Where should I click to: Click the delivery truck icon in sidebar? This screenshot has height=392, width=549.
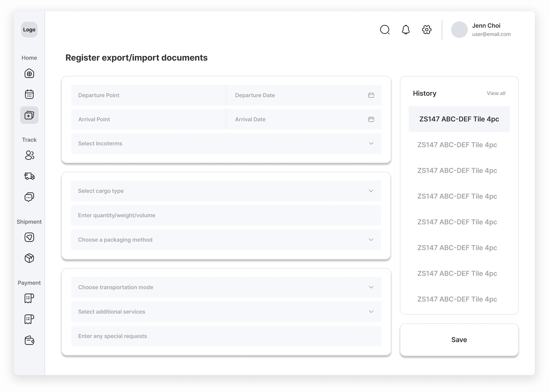29,176
